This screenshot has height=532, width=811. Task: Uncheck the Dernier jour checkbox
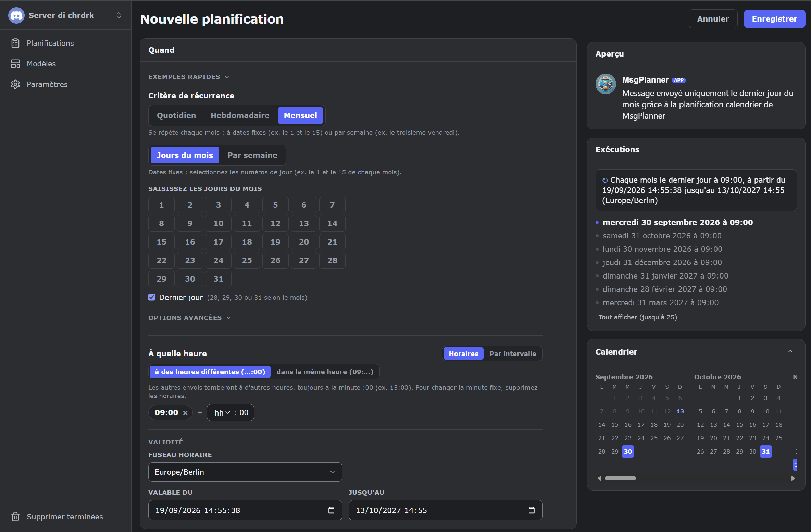click(152, 297)
